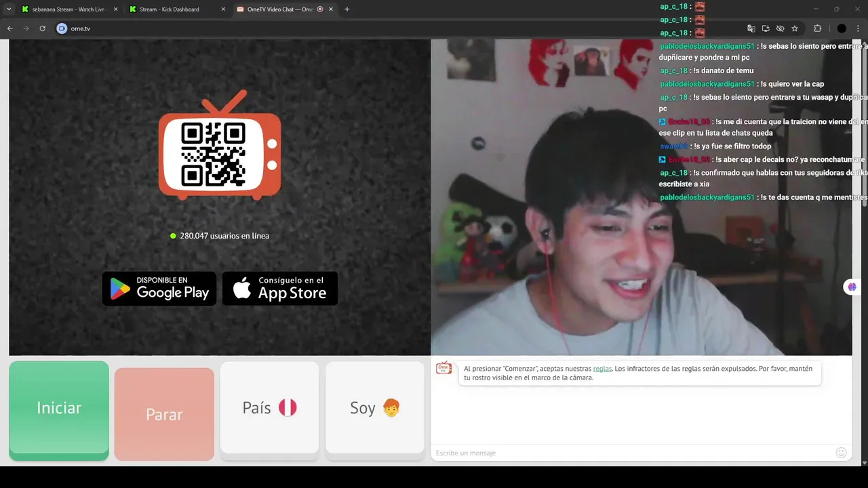This screenshot has width=868, height=488.
Task: Go back to previous page
Action: 10,28
